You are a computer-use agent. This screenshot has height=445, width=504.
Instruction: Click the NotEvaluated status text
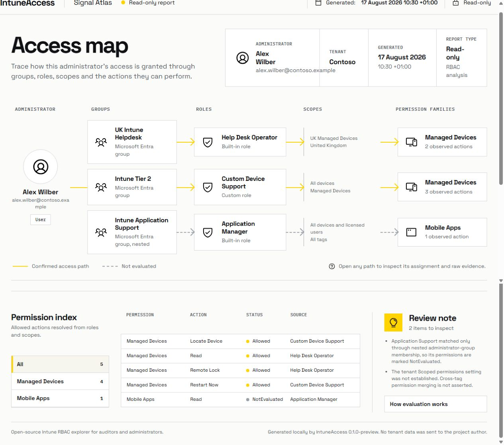[x=267, y=399]
